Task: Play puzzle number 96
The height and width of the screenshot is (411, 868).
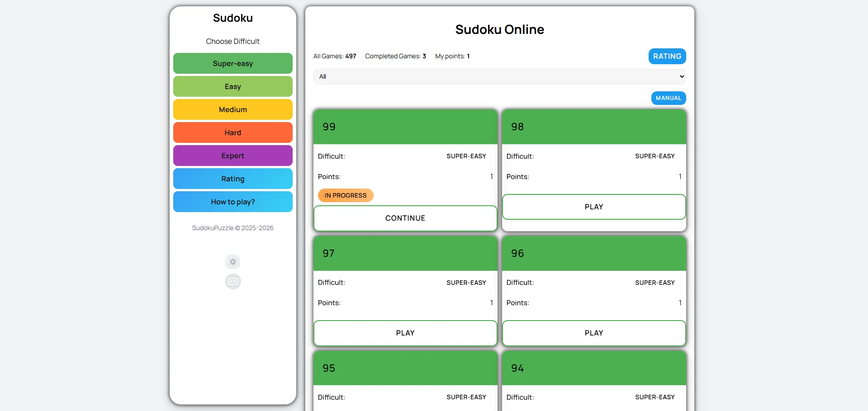Action: click(x=593, y=333)
